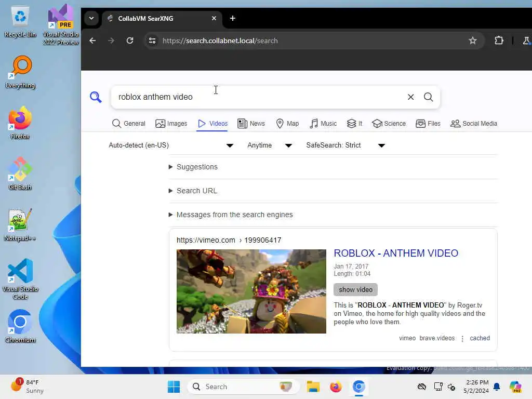Open Notepad++ desktop shortcut

(20, 224)
